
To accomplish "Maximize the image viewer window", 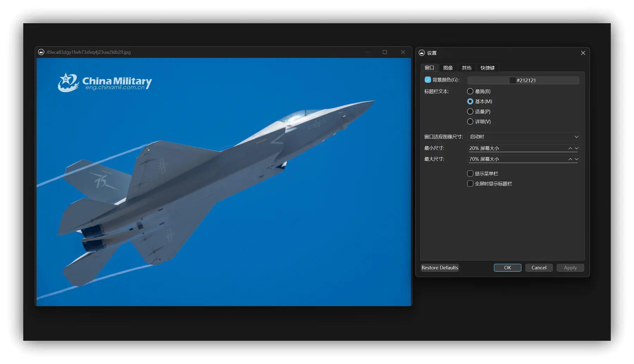I will (x=385, y=52).
